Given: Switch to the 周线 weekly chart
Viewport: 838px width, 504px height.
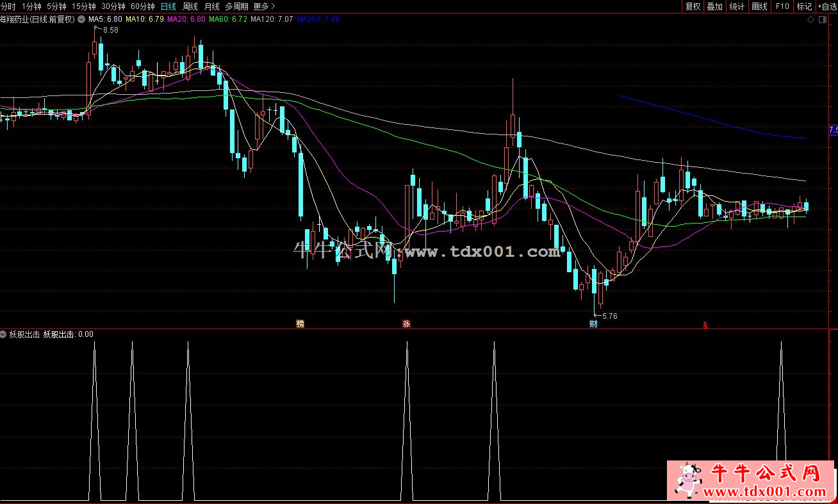Looking at the screenshot, I should coord(190,6).
